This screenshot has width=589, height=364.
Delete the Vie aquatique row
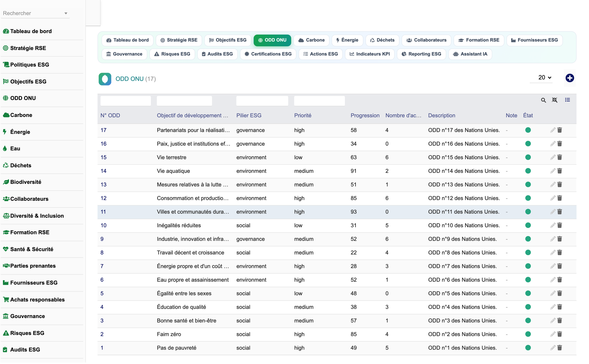pos(560,171)
